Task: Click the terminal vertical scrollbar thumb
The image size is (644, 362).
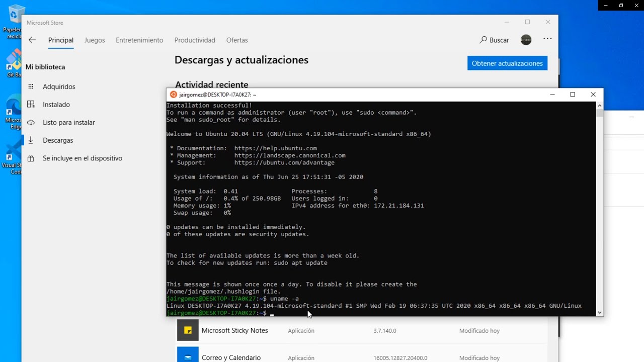Action: [599, 113]
